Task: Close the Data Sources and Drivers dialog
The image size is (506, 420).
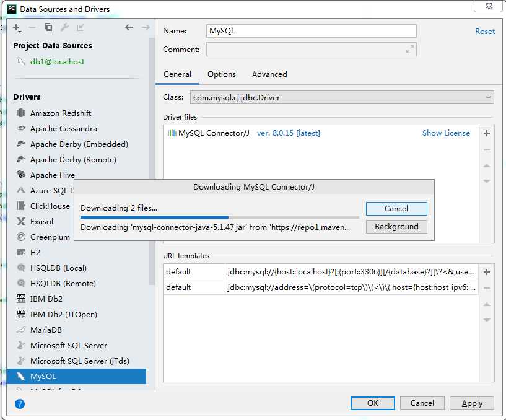Action: [489, 6]
